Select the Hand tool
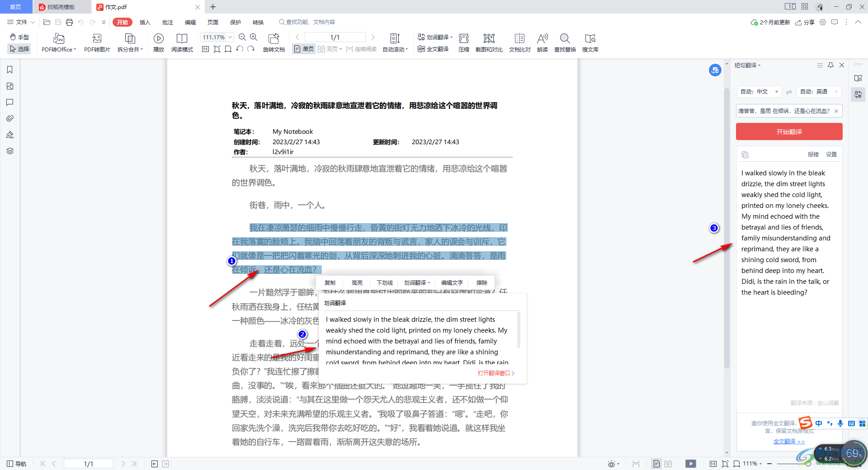 pyautogui.click(x=19, y=37)
